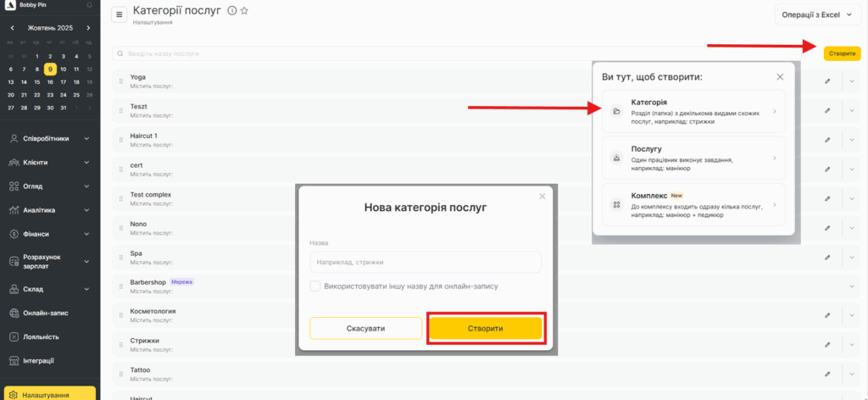The width and height of the screenshot is (868, 400).
Task: Click the pencil edit icon in the Yoga row
Action: coord(827,81)
